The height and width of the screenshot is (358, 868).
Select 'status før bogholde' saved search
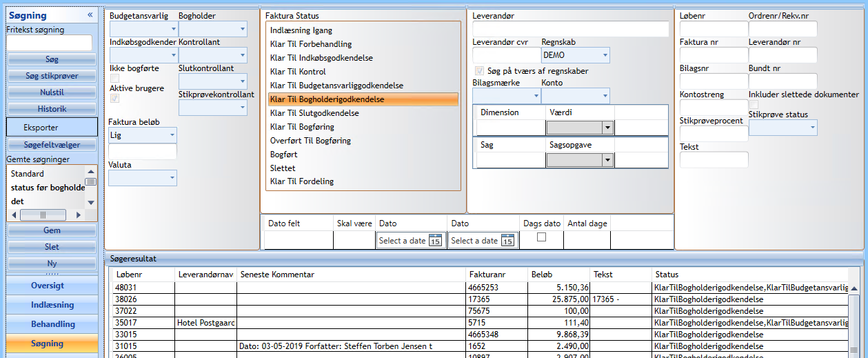48,188
